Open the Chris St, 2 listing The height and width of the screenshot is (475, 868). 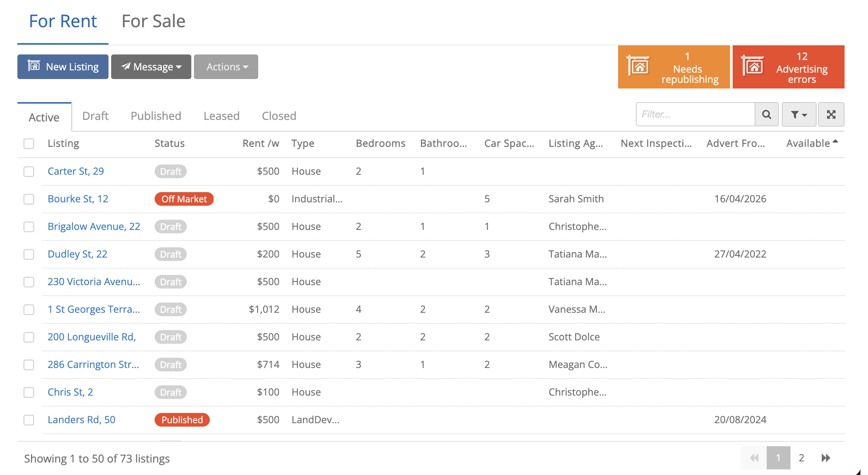pyautogui.click(x=70, y=392)
